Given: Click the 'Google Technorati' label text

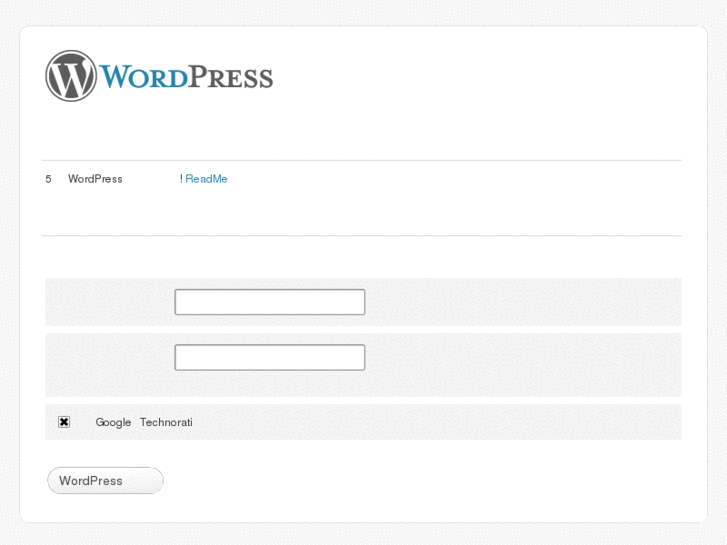Looking at the screenshot, I should coord(144,422).
